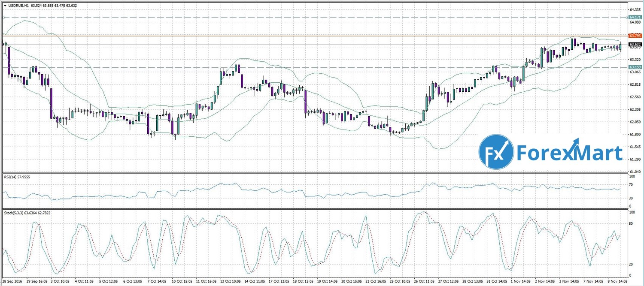Select the orange horizontal resistance line

[301, 36]
